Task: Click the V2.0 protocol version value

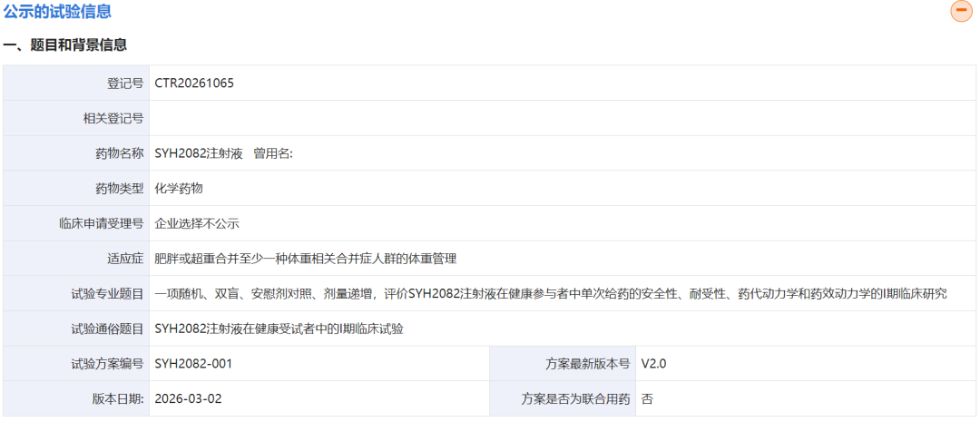Action: click(x=653, y=364)
